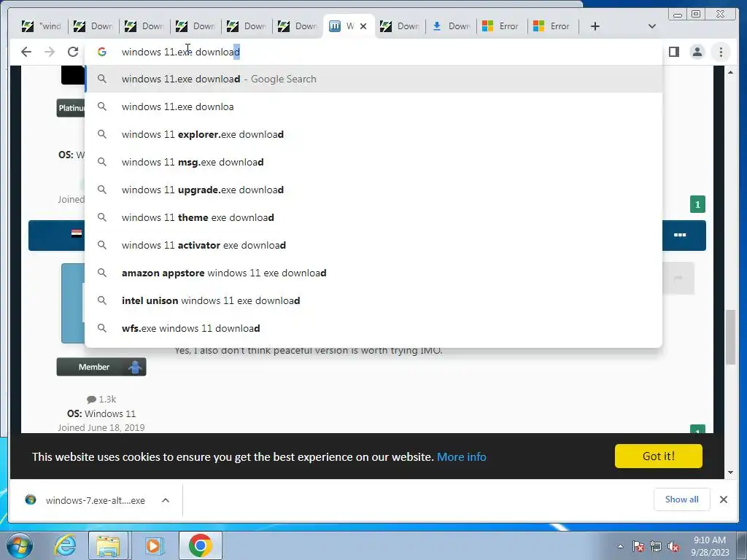Choose "intel unison windows 11 exe download" suggestion
Screen dimensions: 747x560
(373, 300)
